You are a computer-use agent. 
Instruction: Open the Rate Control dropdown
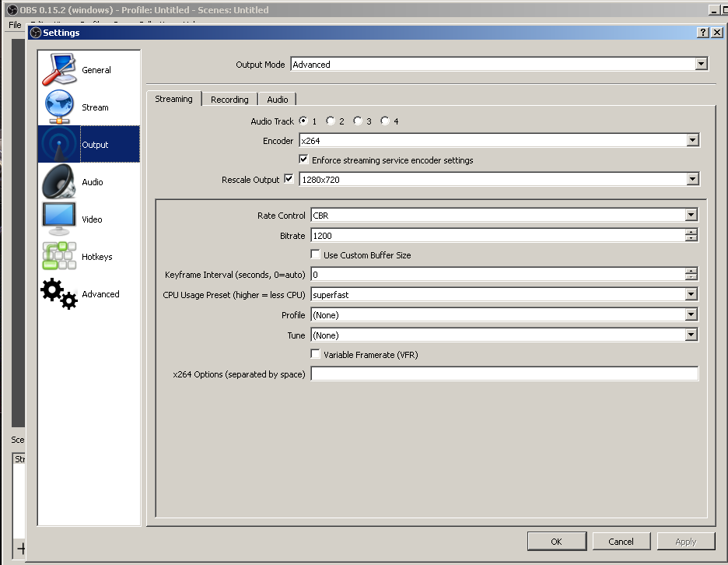tap(691, 216)
